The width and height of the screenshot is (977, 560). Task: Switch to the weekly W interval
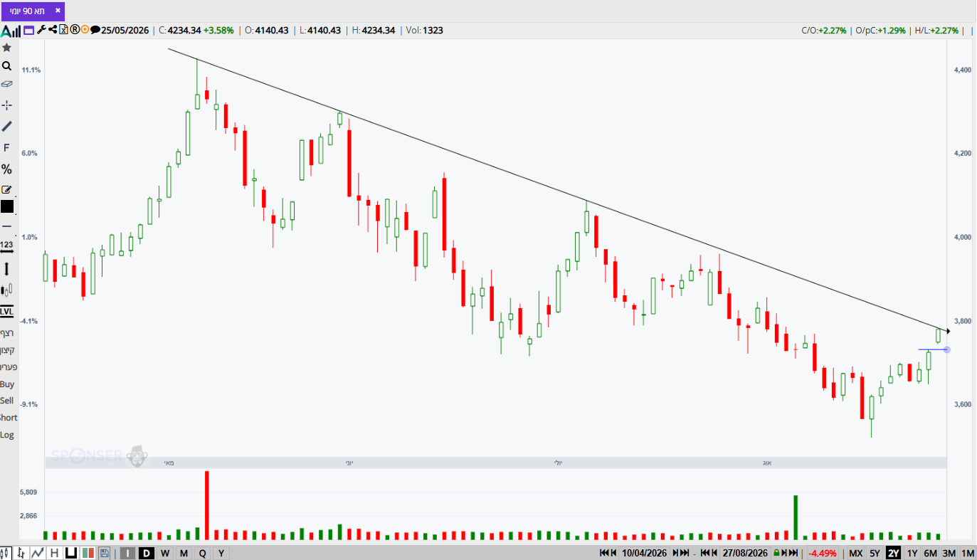pos(164,553)
